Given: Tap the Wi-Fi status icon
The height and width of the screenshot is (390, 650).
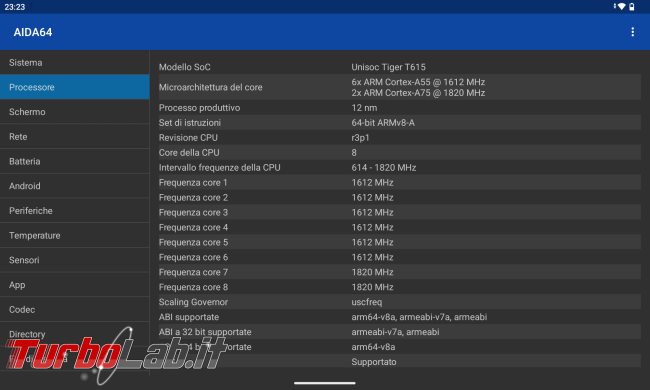Looking at the screenshot, I should coord(621,7).
